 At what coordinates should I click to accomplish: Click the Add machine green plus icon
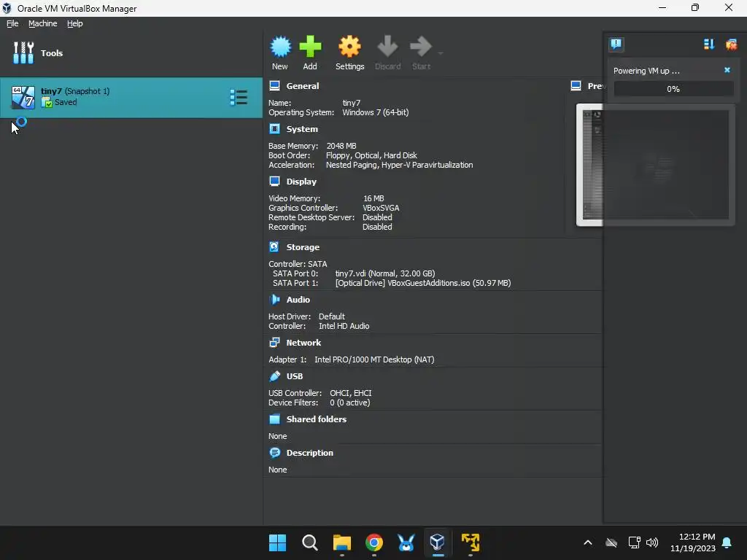click(310, 47)
